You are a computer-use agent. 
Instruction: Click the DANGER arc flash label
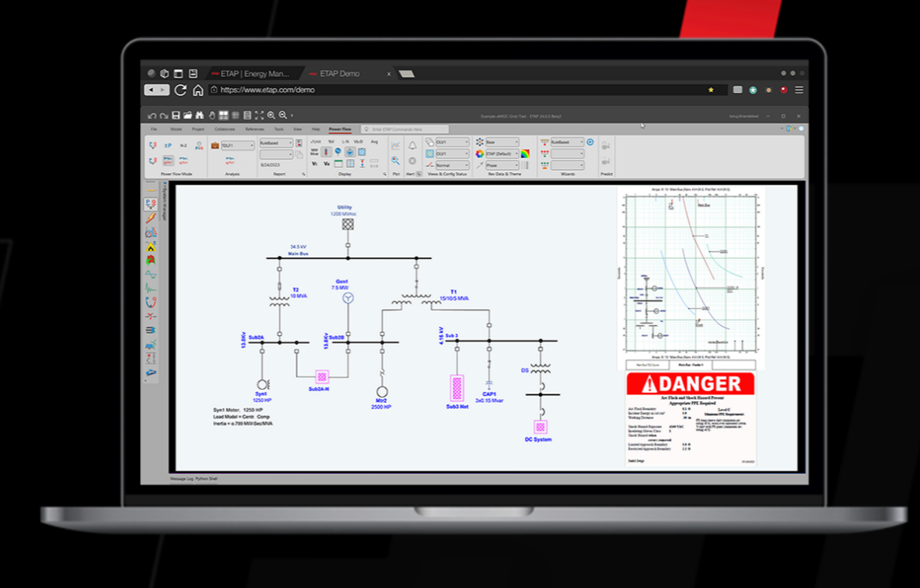point(690,418)
